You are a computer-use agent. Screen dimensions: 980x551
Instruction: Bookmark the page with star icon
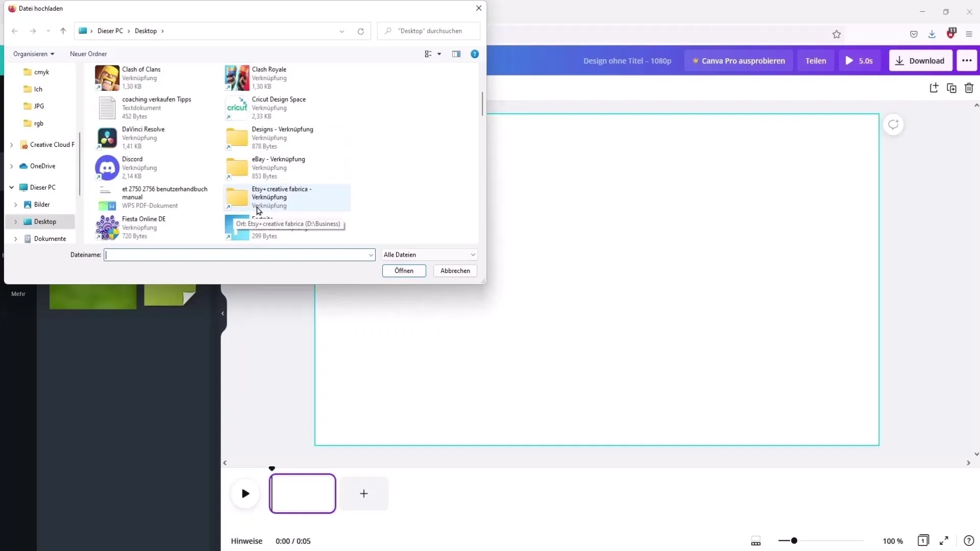click(837, 35)
